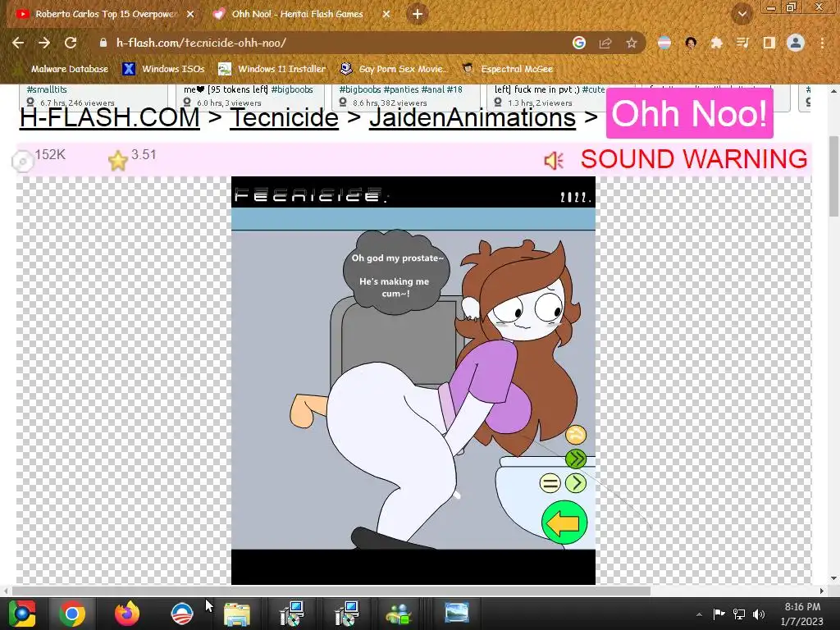This screenshot has width=840, height=630.
Task: Click the vertical page scrollbar thumb
Action: coord(833,176)
